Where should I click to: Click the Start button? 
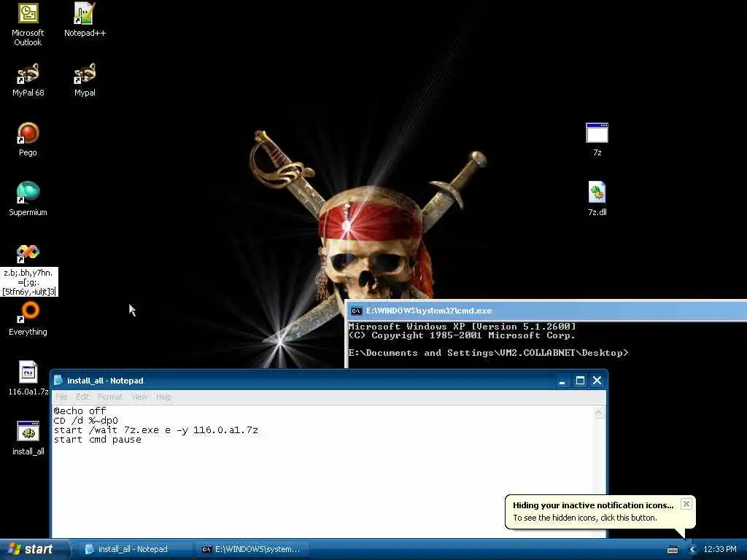tap(34, 550)
